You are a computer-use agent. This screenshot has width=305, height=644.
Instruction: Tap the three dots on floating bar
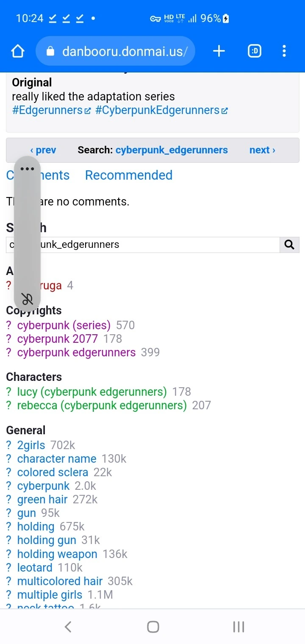coord(27,169)
